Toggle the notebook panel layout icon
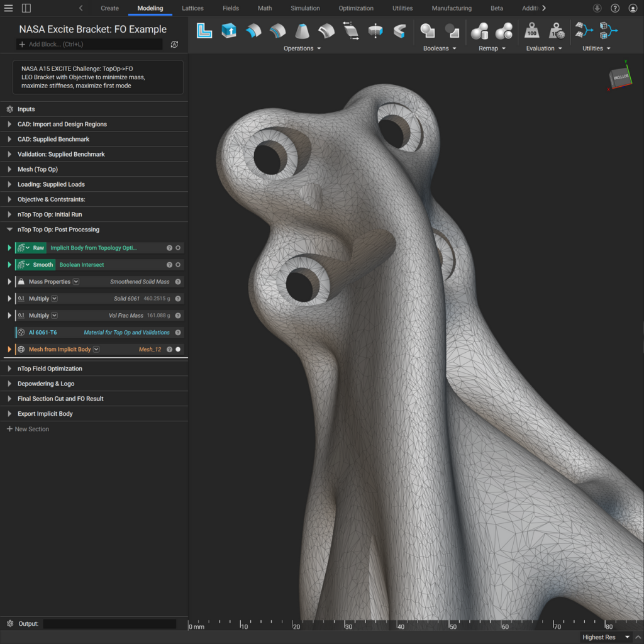The width and height of the screenshot is (644, 644). 26,8
